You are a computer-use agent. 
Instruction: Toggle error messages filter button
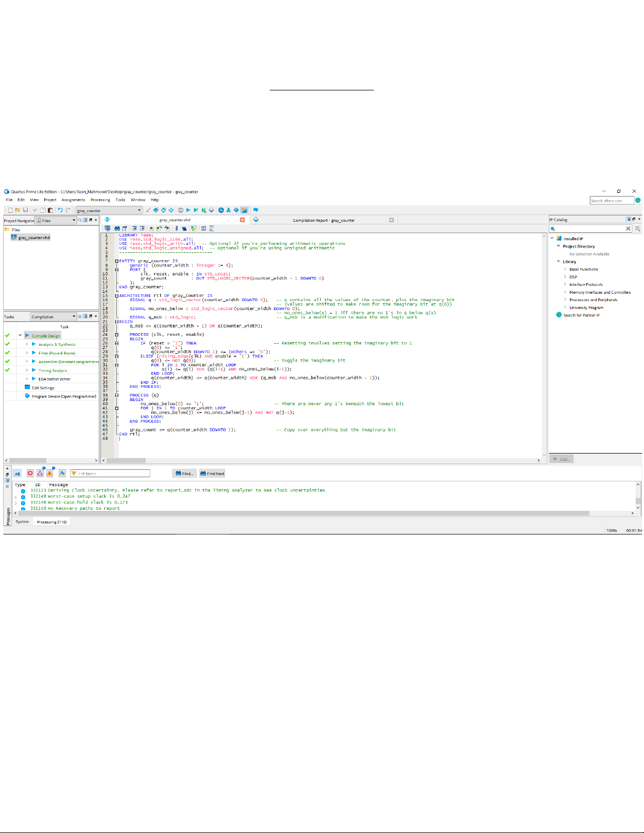(x=30, y=474)
